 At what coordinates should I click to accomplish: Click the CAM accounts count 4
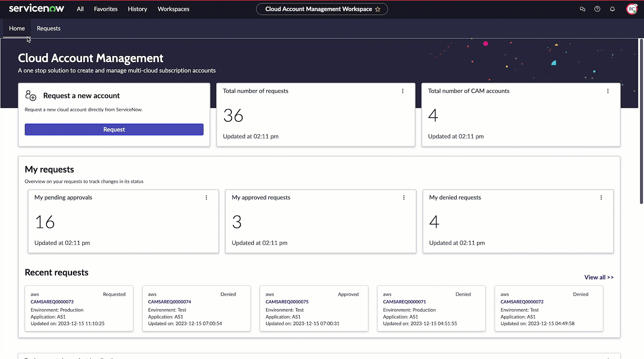pos(433,115)
